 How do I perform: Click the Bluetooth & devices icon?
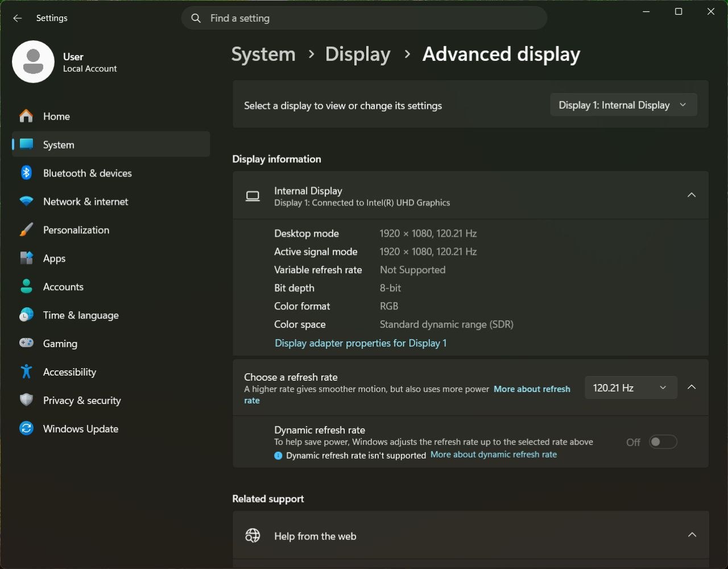click(26, 173)
